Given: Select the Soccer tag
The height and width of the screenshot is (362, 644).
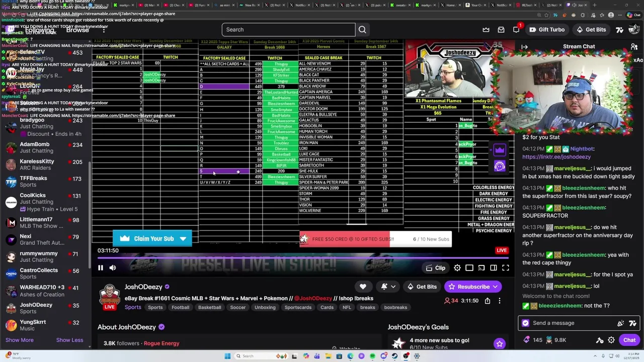Looking at the screenshot, I should pyautogui.click(x=238, y=307).
